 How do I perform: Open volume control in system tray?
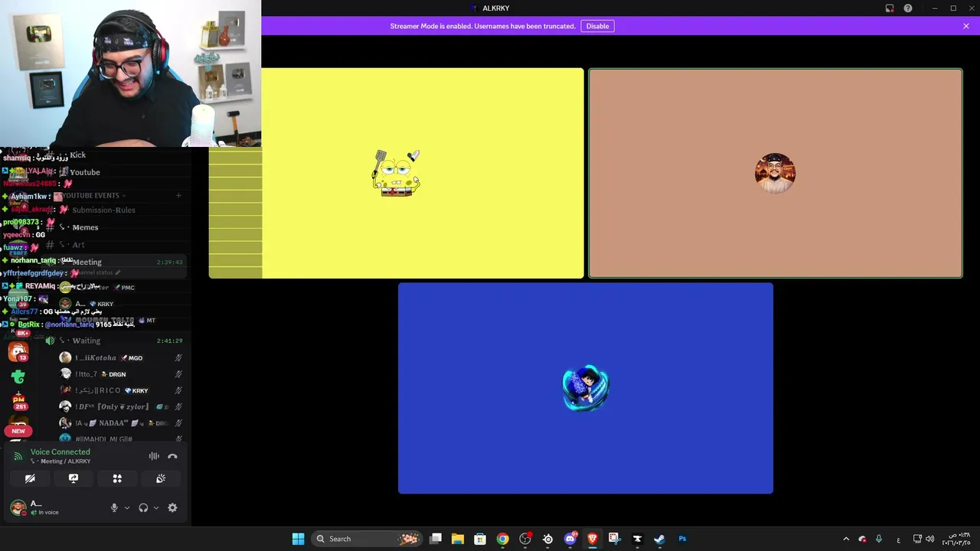coord(930,539)
